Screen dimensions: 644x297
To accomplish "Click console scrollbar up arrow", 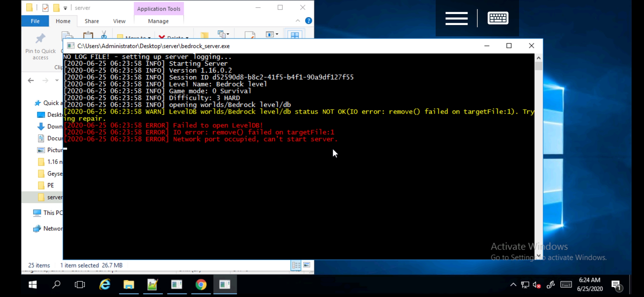I will pos(539,58).
